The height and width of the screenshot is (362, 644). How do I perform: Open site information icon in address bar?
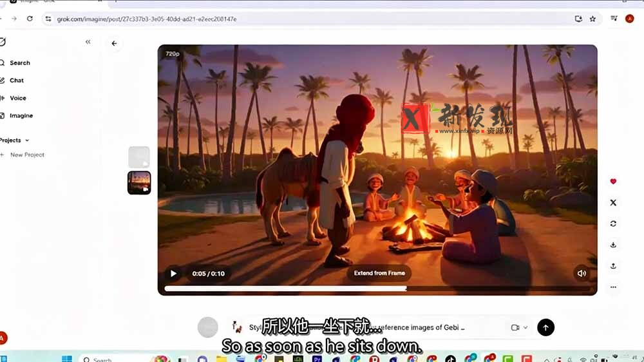(48, 19)
